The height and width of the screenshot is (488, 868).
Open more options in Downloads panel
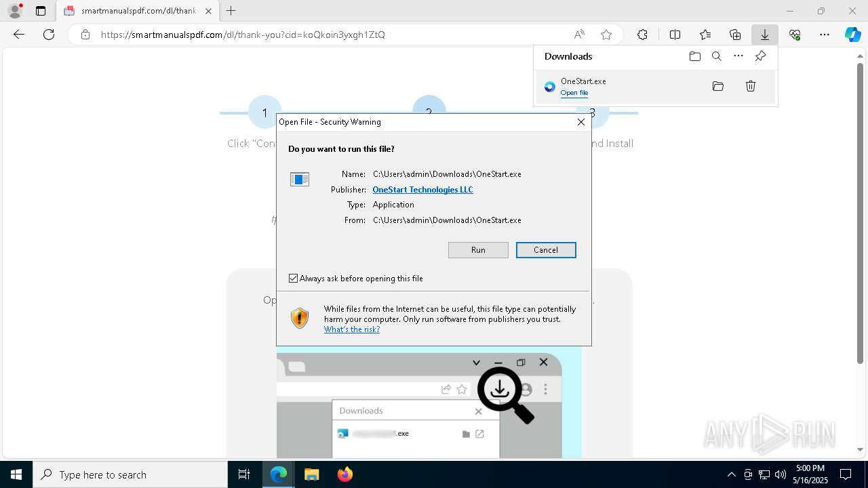point(738,56)
